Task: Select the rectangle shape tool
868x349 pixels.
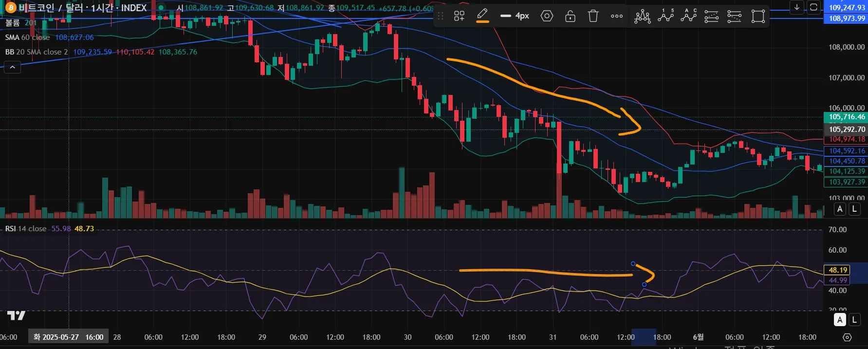Action: tap(758, 17)
